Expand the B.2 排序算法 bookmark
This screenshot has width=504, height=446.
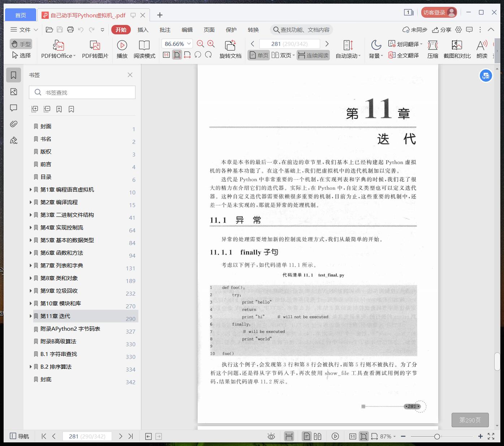[31, 366]
